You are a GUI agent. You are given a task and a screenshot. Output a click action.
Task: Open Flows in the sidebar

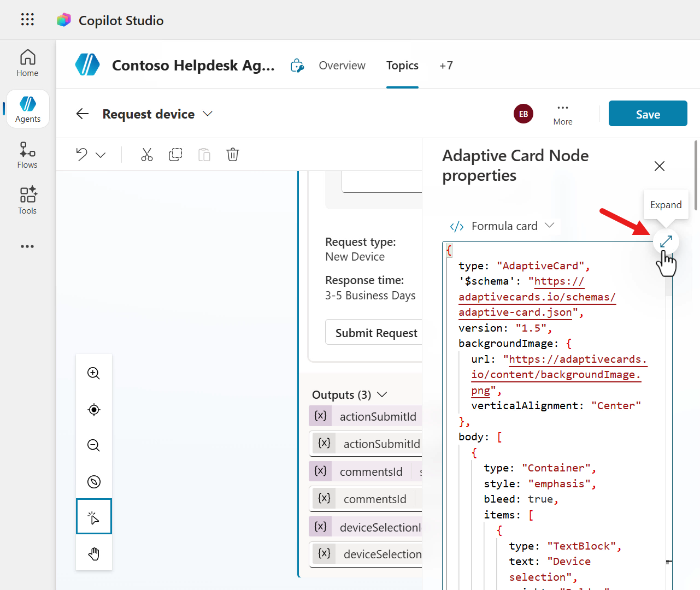point(27,156)
